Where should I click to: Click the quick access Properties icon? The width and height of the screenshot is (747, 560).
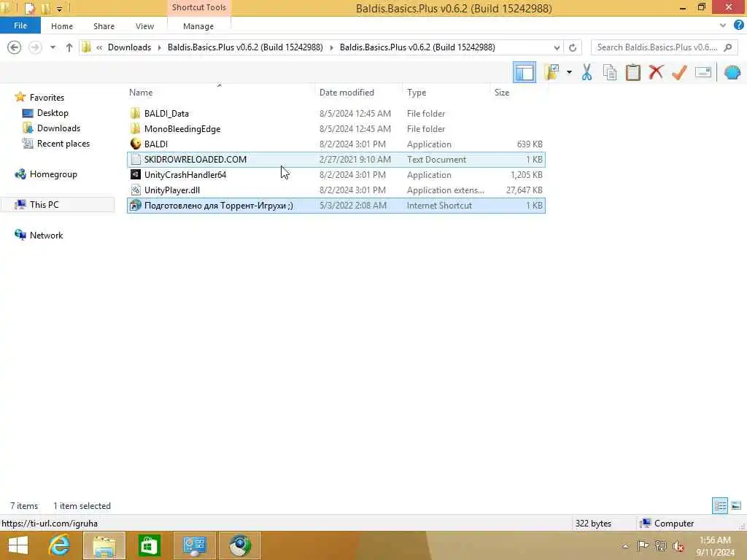[30, 8]
